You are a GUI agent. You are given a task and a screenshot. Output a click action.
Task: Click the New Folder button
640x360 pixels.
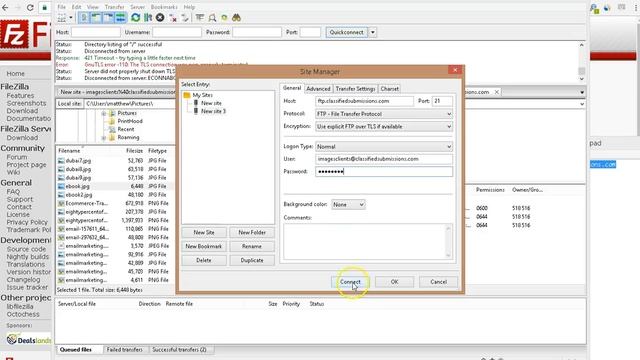252,232
